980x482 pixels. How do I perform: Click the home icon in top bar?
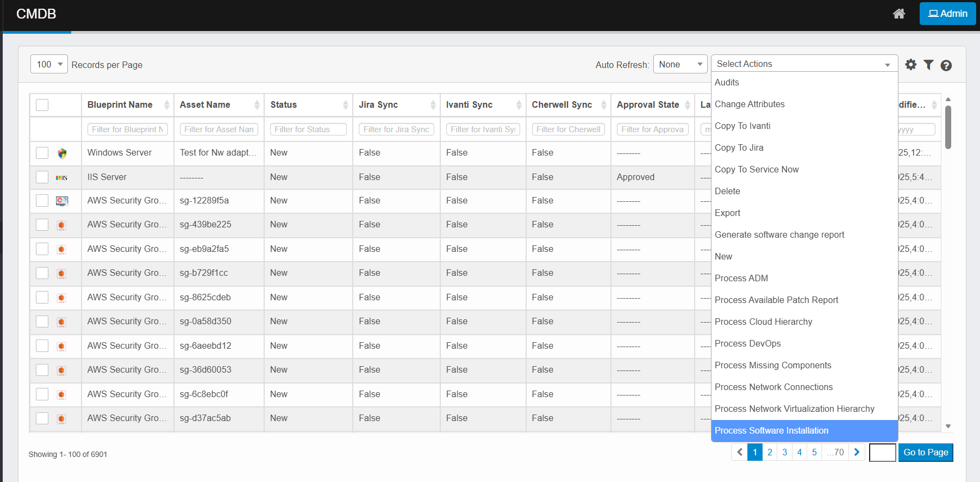click(x=898, y=14)
